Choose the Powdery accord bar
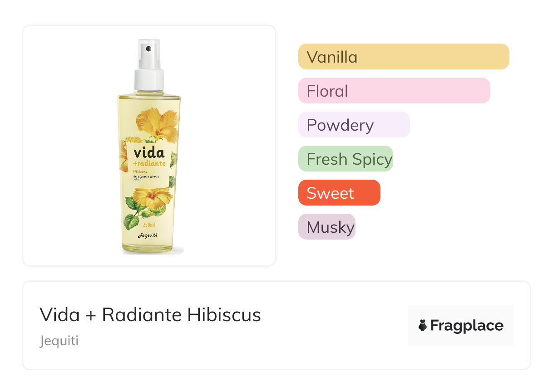 354,125
